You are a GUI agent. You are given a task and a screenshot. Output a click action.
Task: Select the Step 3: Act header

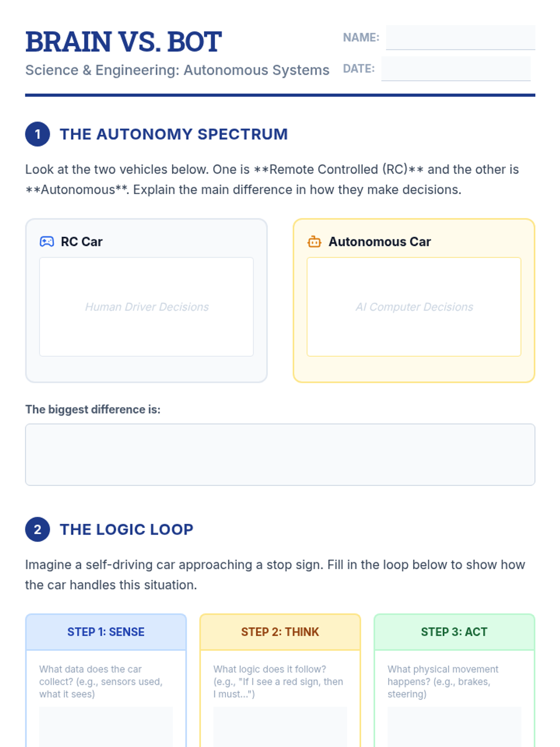[454, 632]
